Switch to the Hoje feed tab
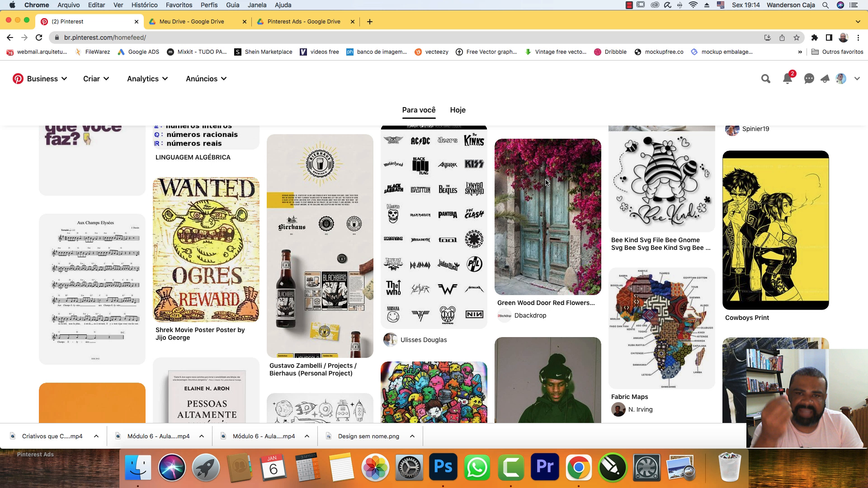868x488 pixels. 458,110
